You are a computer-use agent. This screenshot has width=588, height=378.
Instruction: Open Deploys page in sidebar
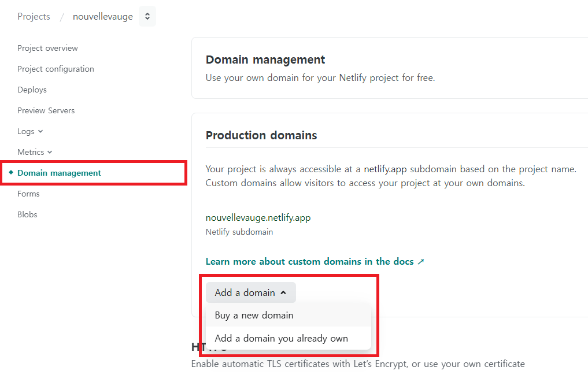point(32,90)
